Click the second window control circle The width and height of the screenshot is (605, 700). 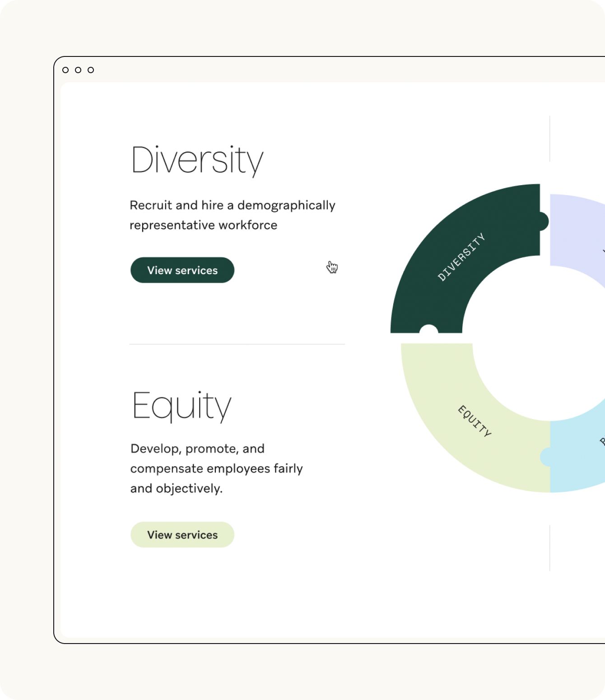point(78,70)
